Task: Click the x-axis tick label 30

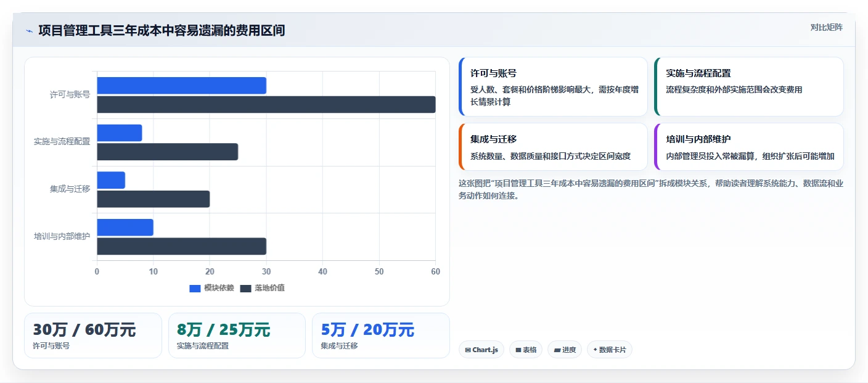Action: [x=266, y=271]
